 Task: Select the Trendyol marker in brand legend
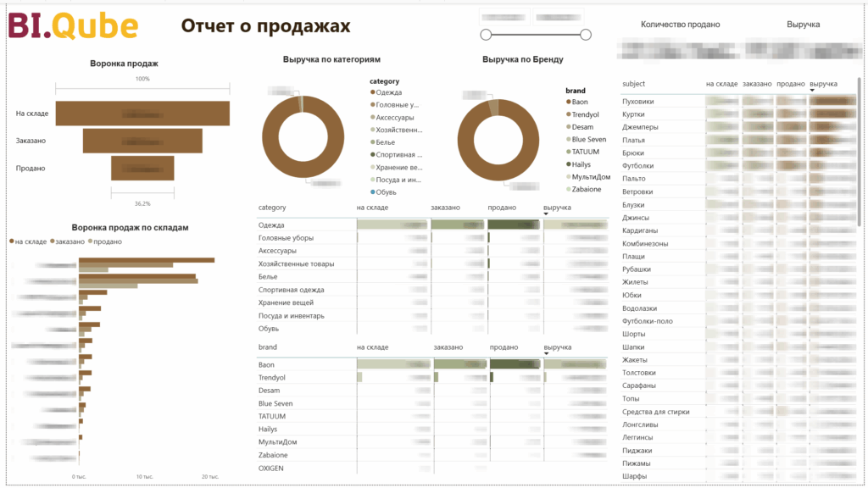568,114
